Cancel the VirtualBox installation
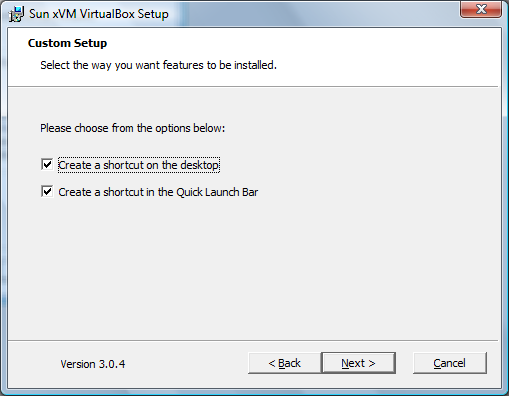 click(x=450, y=363)
